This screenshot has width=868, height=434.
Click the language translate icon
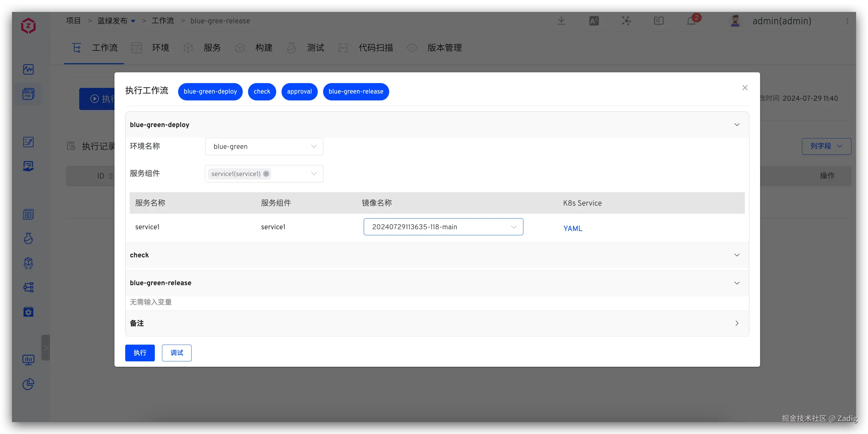tap(594, 21)
